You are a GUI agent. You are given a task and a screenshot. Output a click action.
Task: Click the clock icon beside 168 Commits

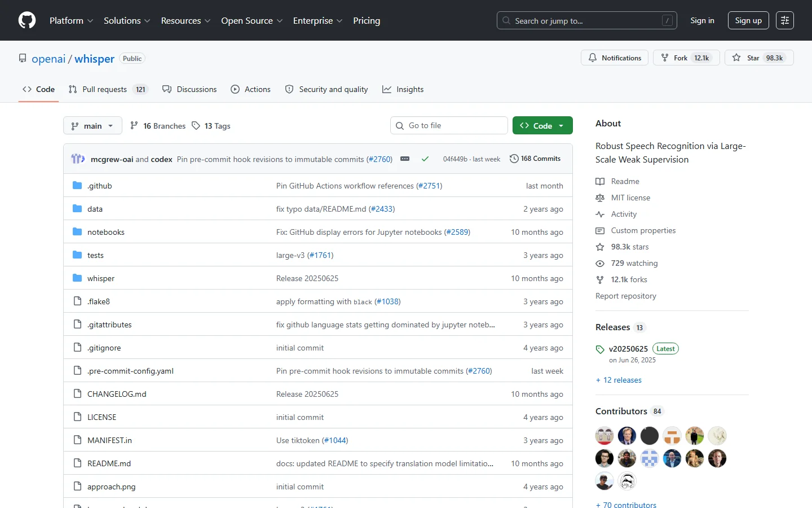[514, 159]
